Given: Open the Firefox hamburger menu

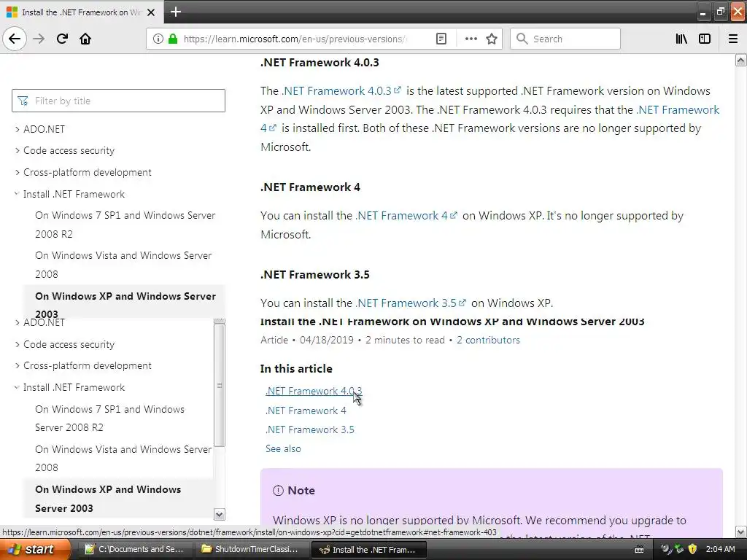Looking at the screenshot, I should click(x=732, y=39).
